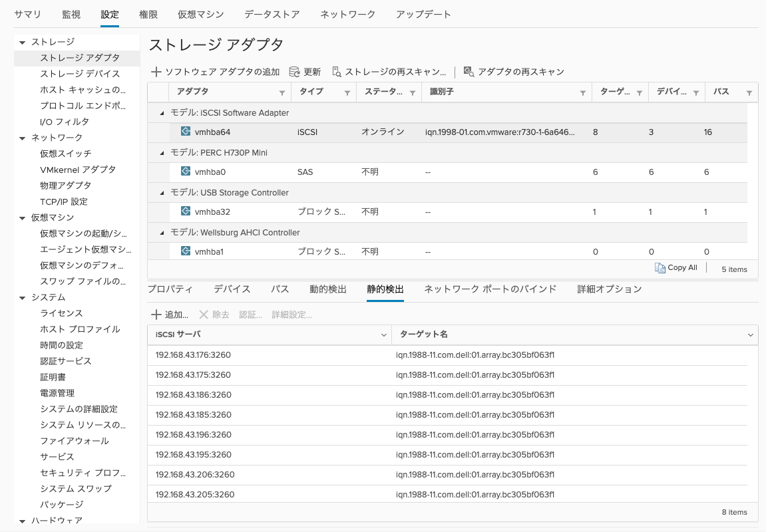Viewport: 766px width, 532px height.
Task: Collapse the Wellsburg AHCI Controller model group
Action: click(162, 233)
